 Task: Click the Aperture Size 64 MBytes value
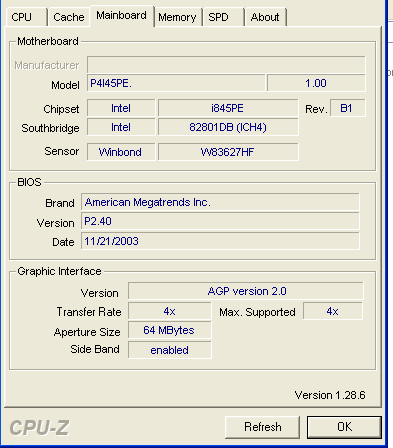[x=170, y=330]
